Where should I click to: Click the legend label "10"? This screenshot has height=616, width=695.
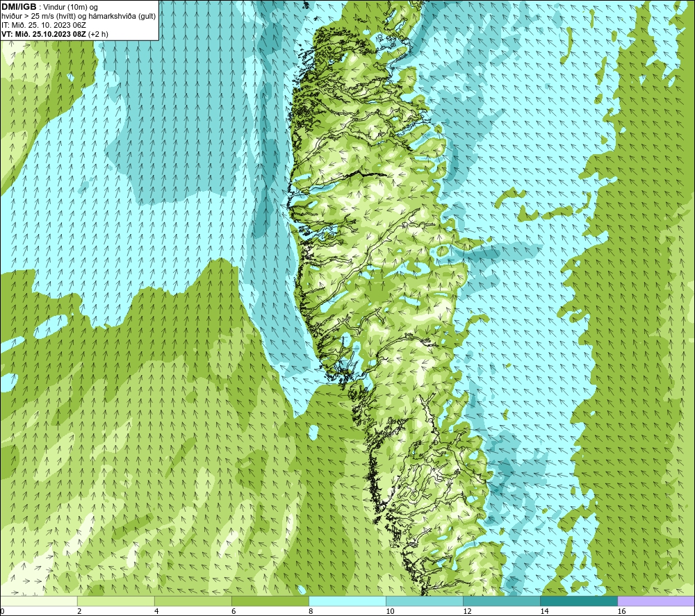(390, 611)
